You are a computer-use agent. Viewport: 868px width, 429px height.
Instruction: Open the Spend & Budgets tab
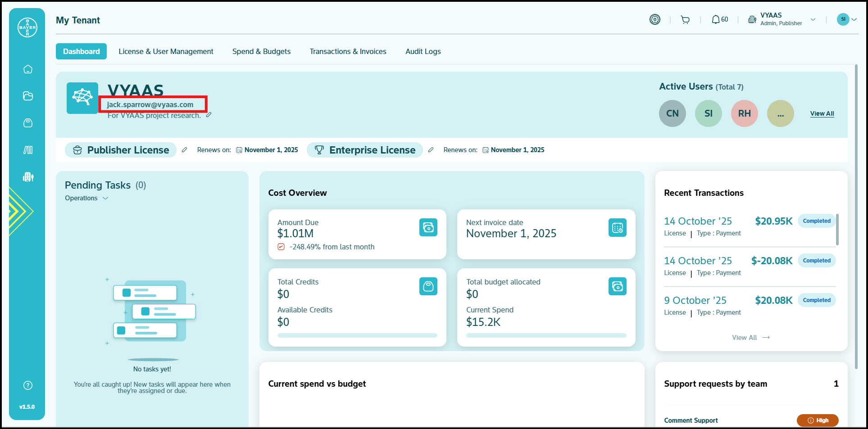pos(261,51)
